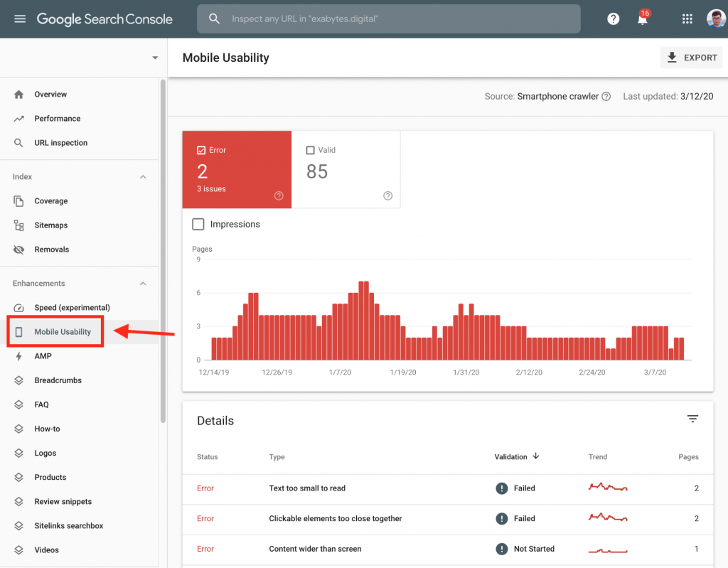Click the filter icon in Details
728x568 pixels.
point(692,419)
